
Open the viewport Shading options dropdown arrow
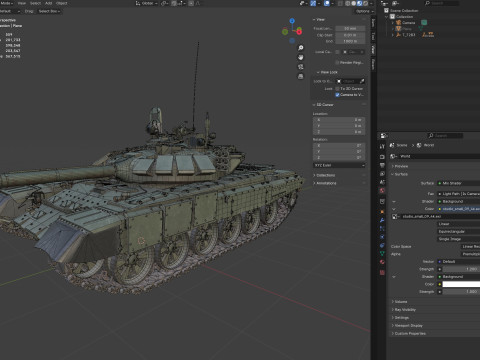click(x=372, y=3)
